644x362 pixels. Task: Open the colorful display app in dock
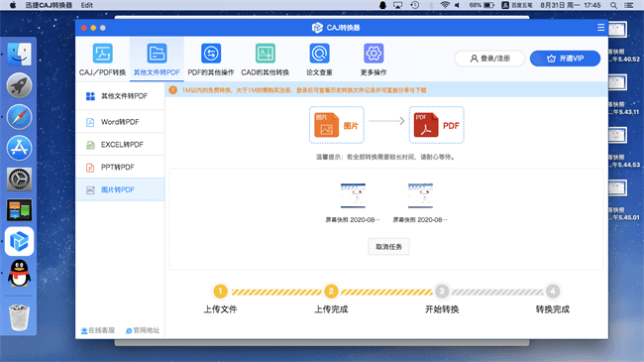coord(19,210)
